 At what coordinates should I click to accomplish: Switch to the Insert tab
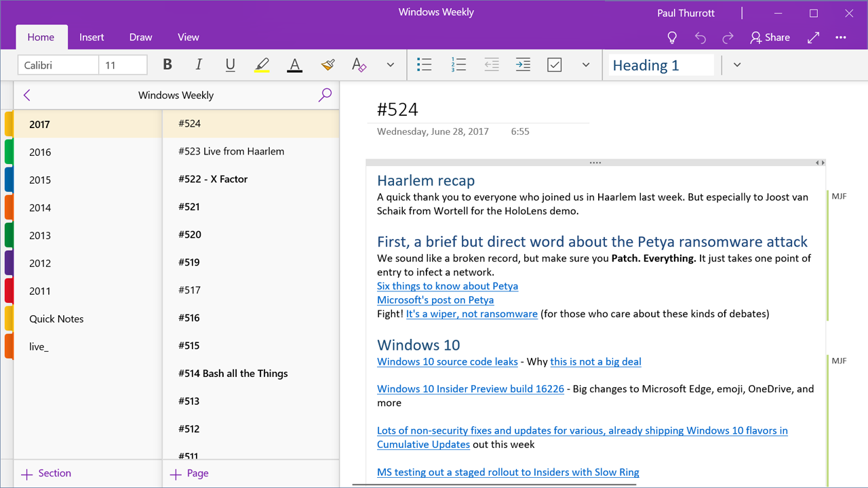point(92,37)
